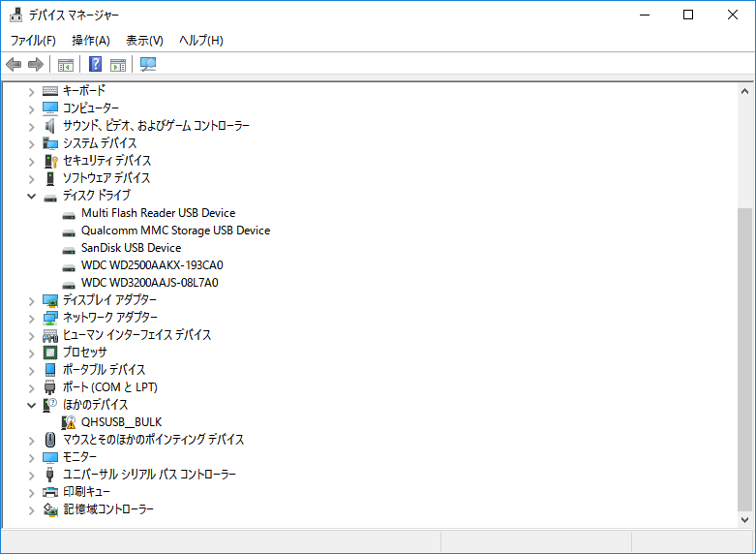
Task: Select マウスとそのほかのポインティング デバイス label
Action: point(153,440)
